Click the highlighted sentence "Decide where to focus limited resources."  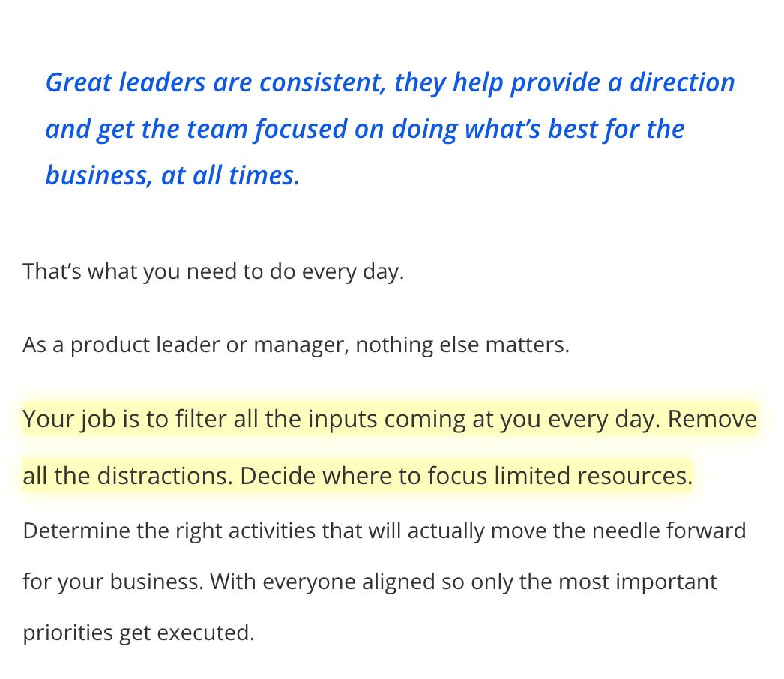tap(466, 476)
